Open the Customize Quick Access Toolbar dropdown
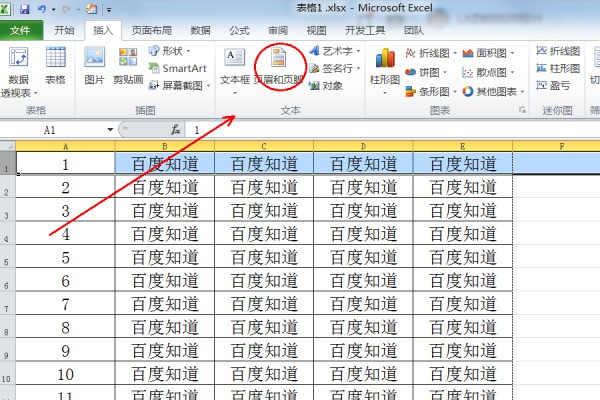600x400 pixels. (x=109, y=10)
